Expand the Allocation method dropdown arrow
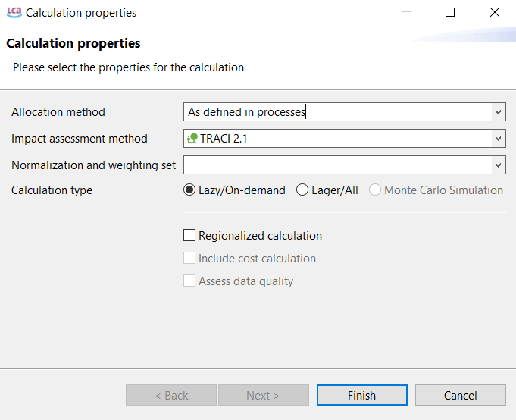The image size is (516, 420). pyautogui.click(x=498, y=112)
